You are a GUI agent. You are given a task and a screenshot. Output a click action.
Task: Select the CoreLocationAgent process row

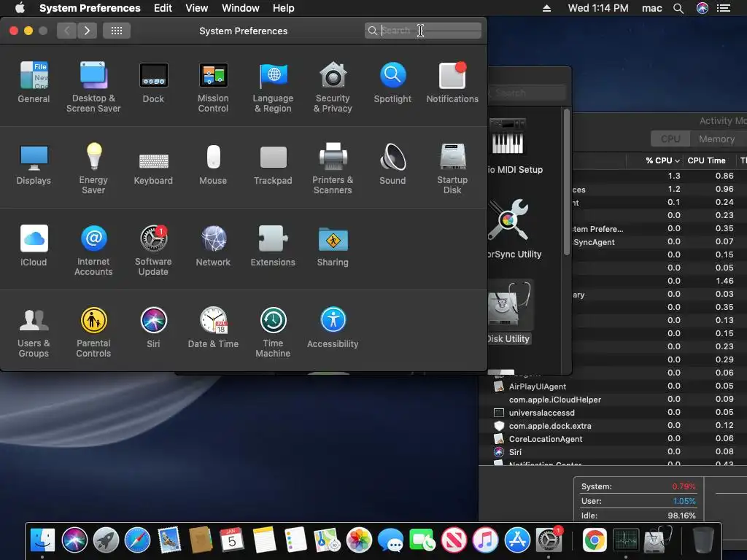[613, 438]
